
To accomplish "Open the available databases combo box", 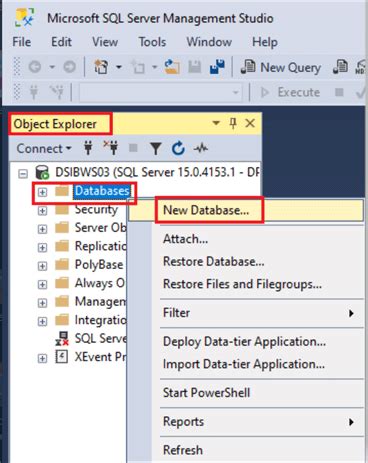I will coord(160,92).
